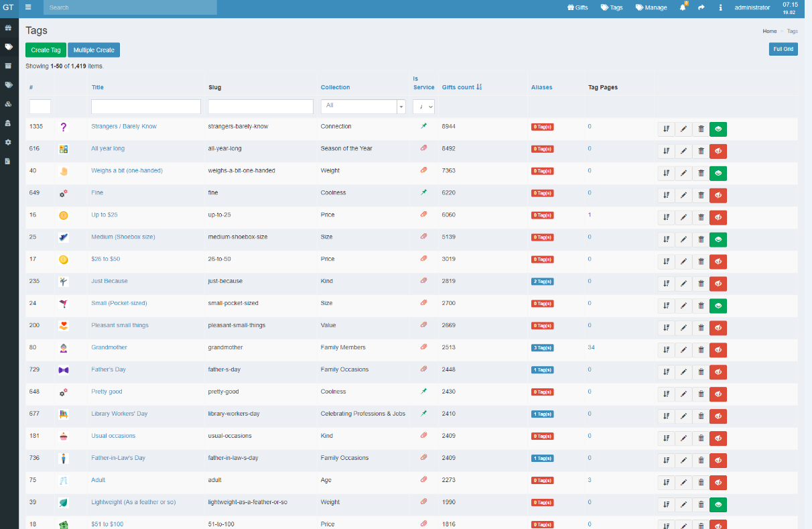Image resolution: width=812 pixels, height=529 pixels.
Task: Open the Is Service filter dropdown
Action: pyautogui.click(x=423, y=107)
